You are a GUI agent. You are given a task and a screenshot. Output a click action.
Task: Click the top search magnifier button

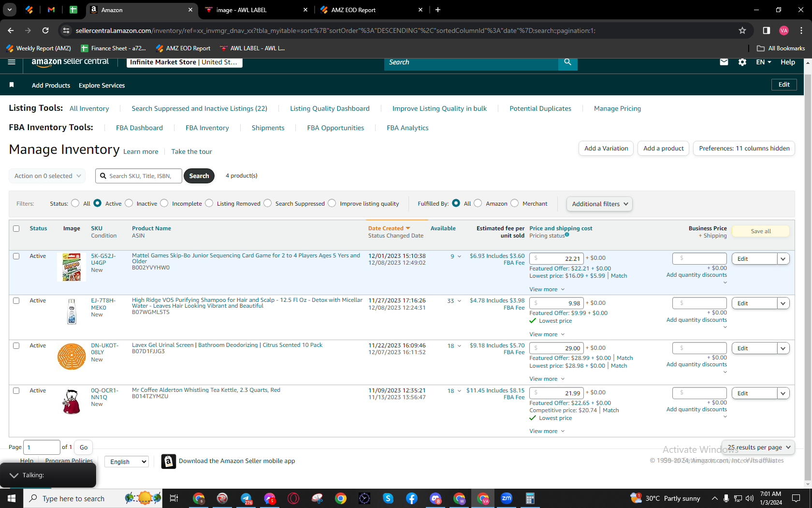tap(568, 62)
